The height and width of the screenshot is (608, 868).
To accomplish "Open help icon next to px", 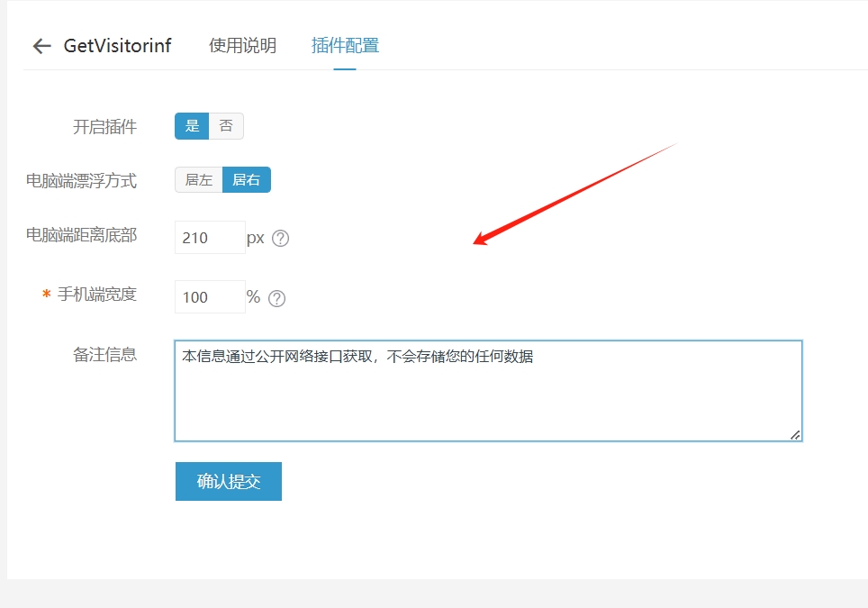I will coord(281,238).
